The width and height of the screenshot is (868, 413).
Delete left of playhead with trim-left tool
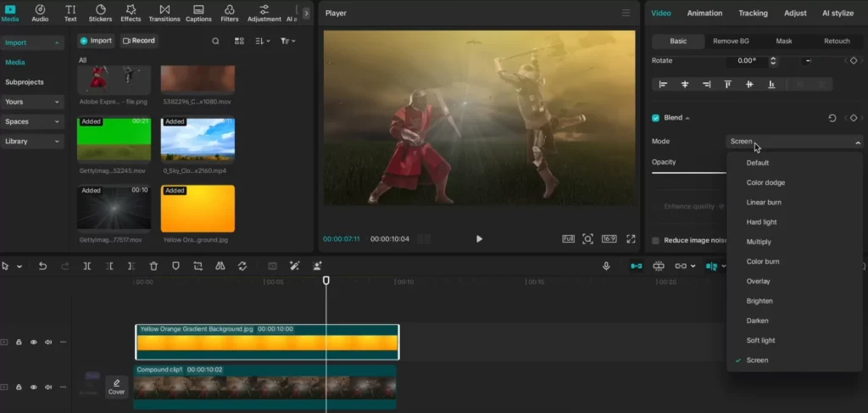[109, 266]
